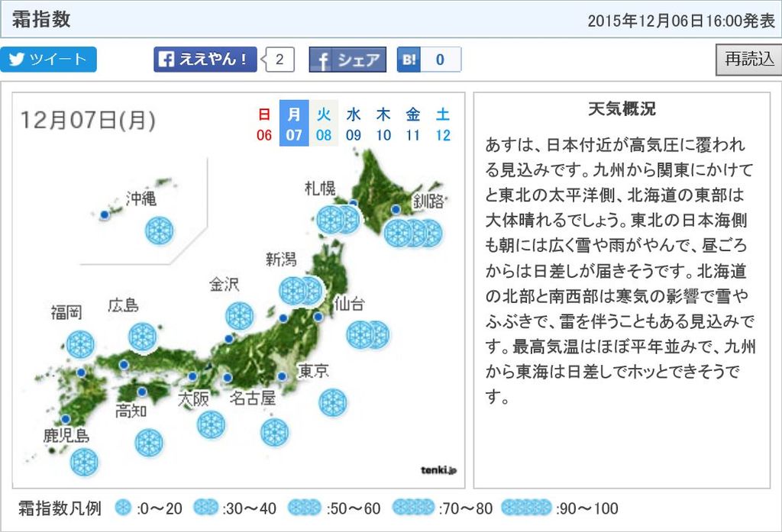This screenshot has height=532, width=782.
Task: Select the Tuesday 08 date tab
Action: (324, 124)
